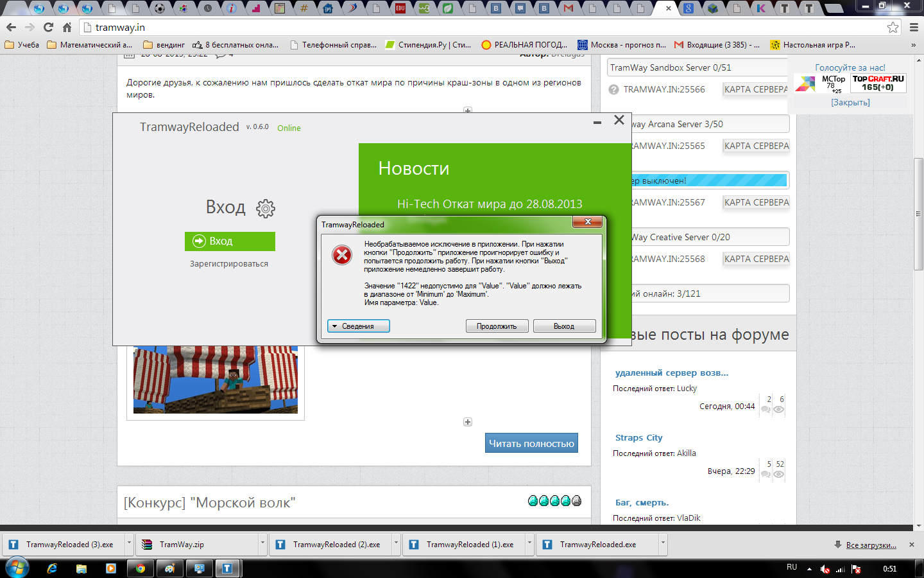Open the downloaded TramWay.zip file
The image size is (924, 578).
pyautogui.click(x=198, y=545)
